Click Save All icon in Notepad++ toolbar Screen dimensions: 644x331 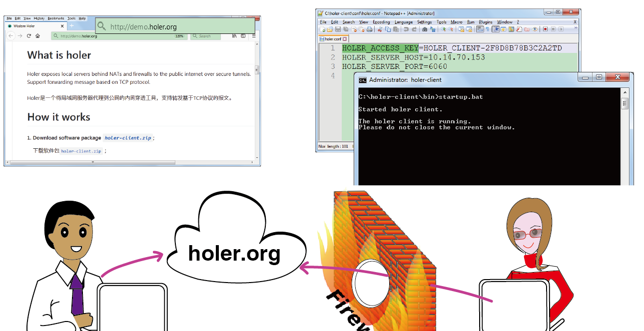click(346, 29)
